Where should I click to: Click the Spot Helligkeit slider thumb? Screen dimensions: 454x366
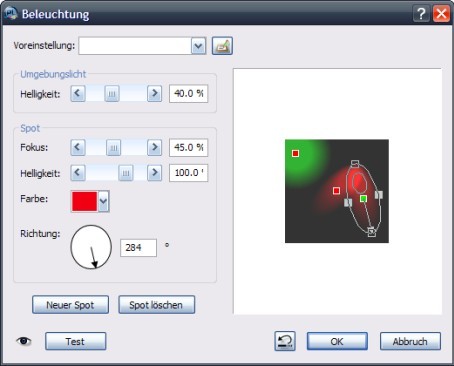point(126,173)
